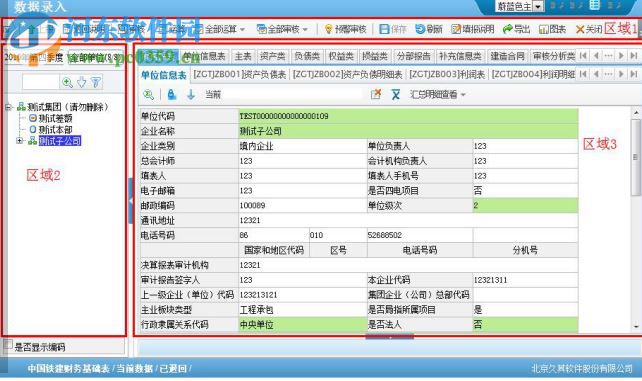Click the 企业类别 value 境内企业 cell
Viewport: 642px width, 381px height.
click(303, 146)
